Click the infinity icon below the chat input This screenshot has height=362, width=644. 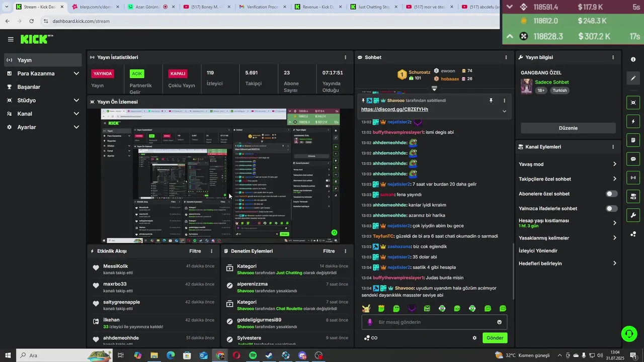(374, 338)
